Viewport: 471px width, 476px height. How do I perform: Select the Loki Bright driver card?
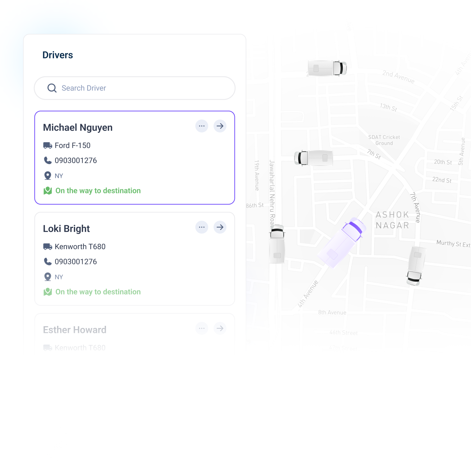(135, 259)
